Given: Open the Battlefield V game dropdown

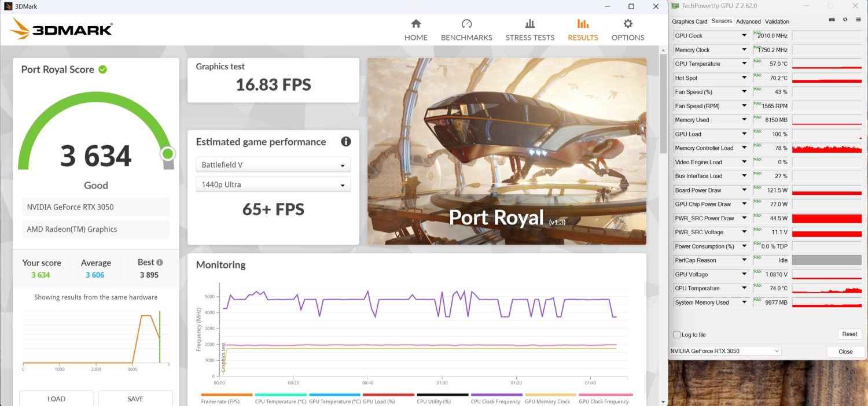Looking at the screenshot, I should pyautogui.click(x=273, y=165).
